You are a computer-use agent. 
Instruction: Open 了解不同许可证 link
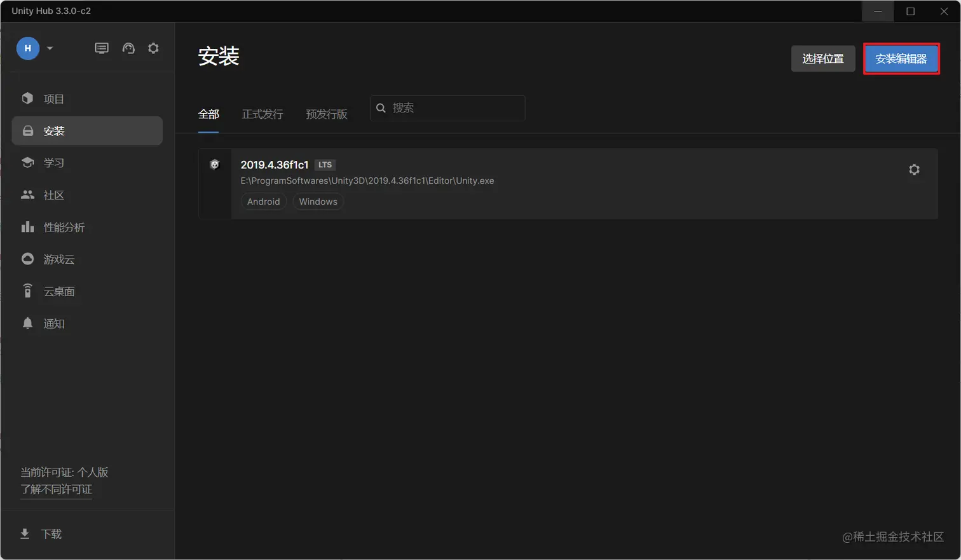pyautogui.click(x=56, y=489)
